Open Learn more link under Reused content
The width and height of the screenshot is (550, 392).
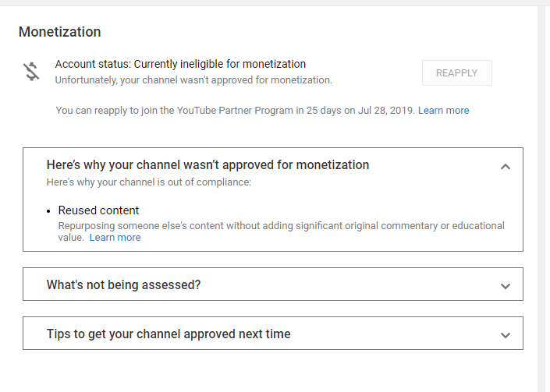click(115, 238)
